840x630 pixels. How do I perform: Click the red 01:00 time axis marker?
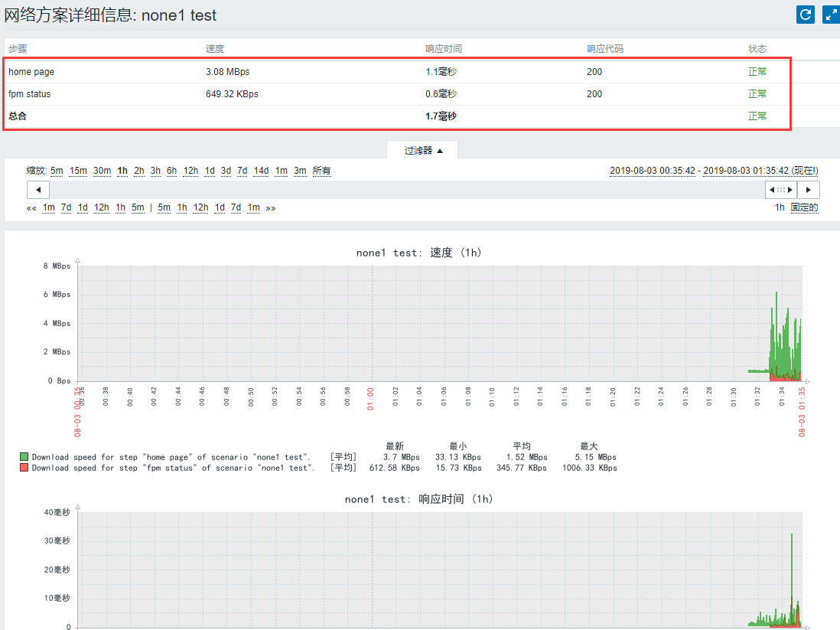(370, 400)
